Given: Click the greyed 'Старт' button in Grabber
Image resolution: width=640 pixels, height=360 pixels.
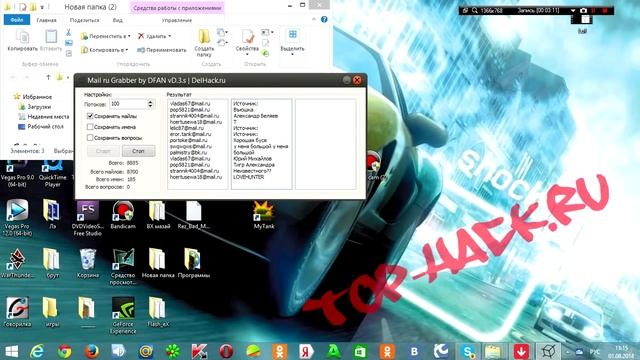Looking at the screenshot, I should pos(104,151).
